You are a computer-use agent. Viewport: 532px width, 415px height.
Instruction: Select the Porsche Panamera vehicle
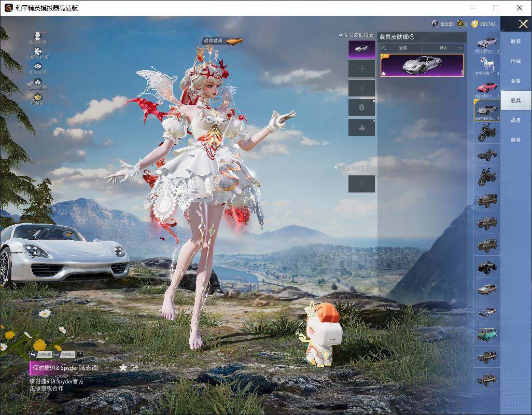tap(487, 44)
